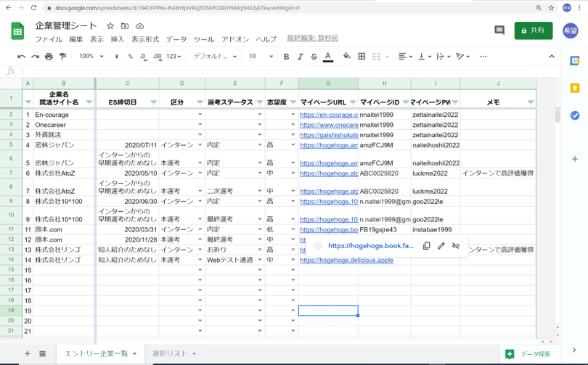Open the https://hogehoge.book.fa... link in popup
This screenshot has height=365, width=588.
point(371,246)
